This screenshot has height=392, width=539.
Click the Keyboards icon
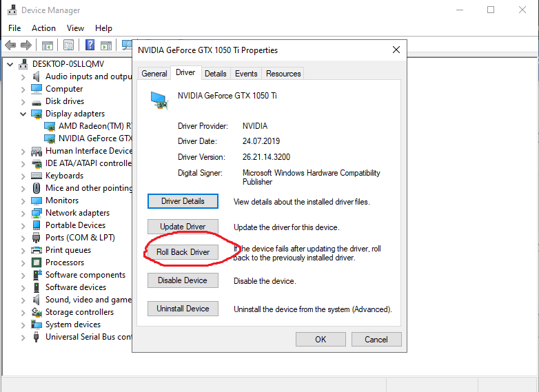click(x=37, y=176)
